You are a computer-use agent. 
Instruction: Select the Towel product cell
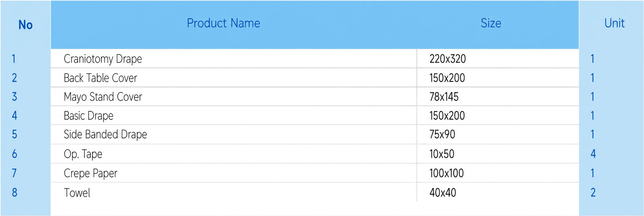[77, 193]
